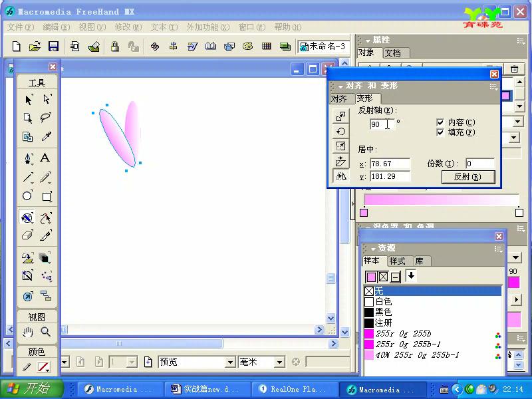Select the Hand tool in the view section
The width and height of the screenshot is (532, 399).
click(x=27, y=332)
